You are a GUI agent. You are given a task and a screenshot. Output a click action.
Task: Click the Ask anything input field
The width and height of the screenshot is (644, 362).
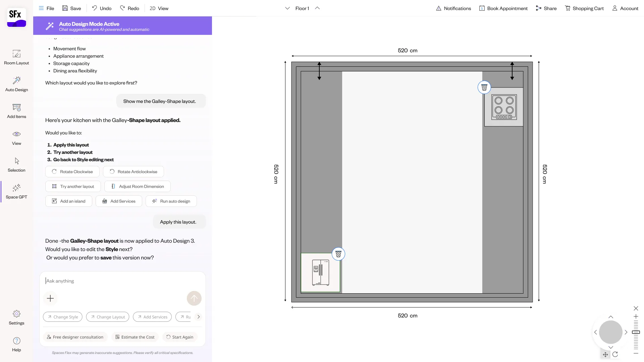coord(122,281)
